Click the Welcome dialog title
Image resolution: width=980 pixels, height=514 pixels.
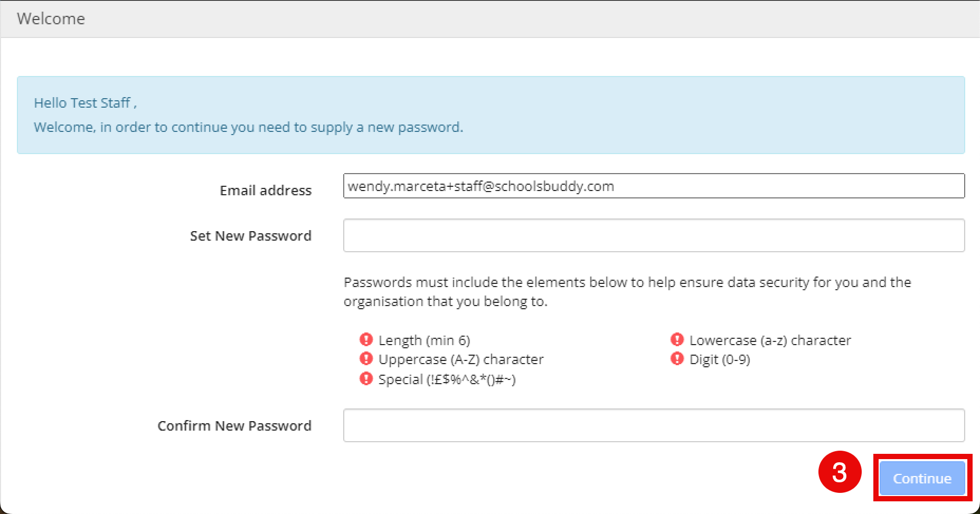tap(51, 18)
